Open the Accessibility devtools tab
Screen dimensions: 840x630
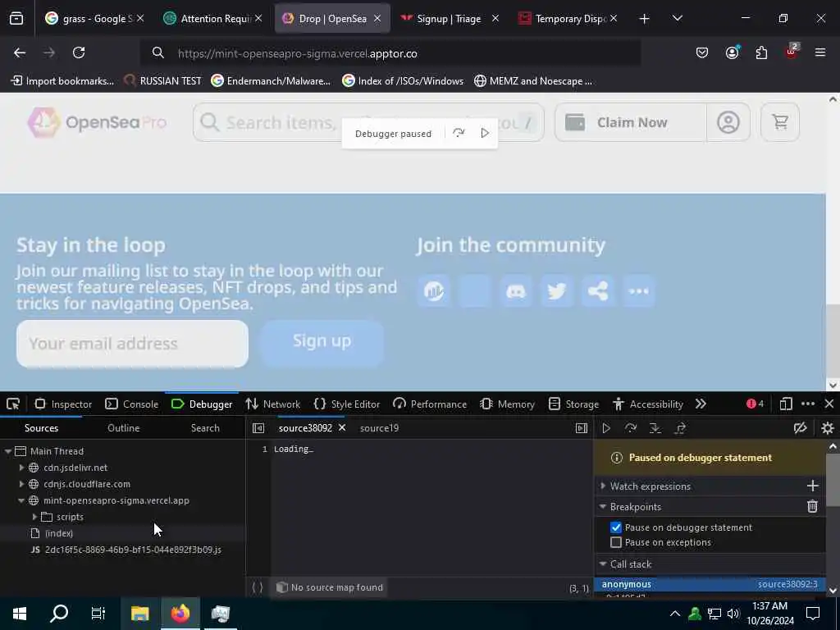(648, 404)
